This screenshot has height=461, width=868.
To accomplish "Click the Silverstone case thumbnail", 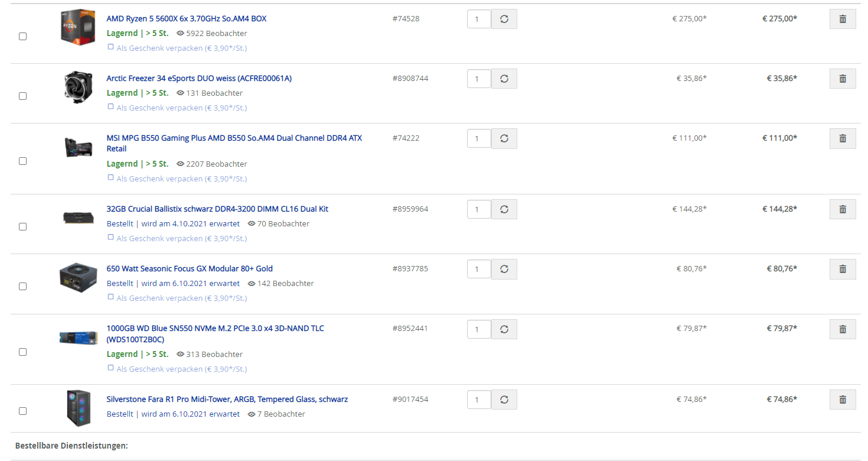I will click(x=79, y=408).
